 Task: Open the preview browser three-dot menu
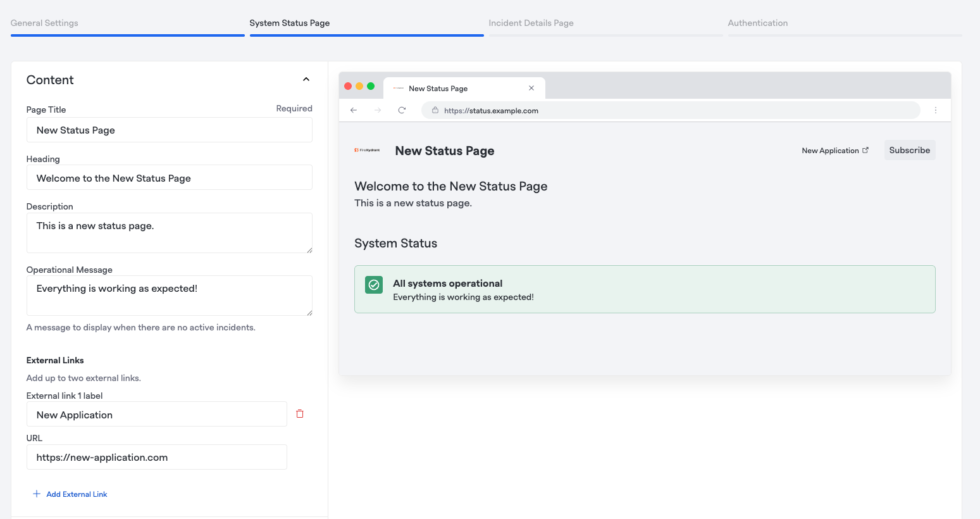(x=935, y=110)
